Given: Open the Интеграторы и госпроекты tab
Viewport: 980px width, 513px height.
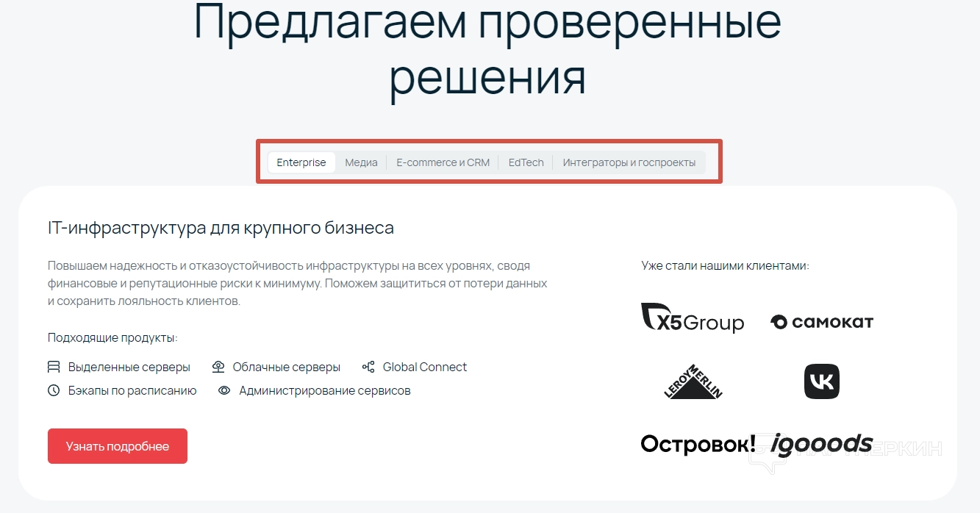Looking at the screenshot, I should coord(629,162).
